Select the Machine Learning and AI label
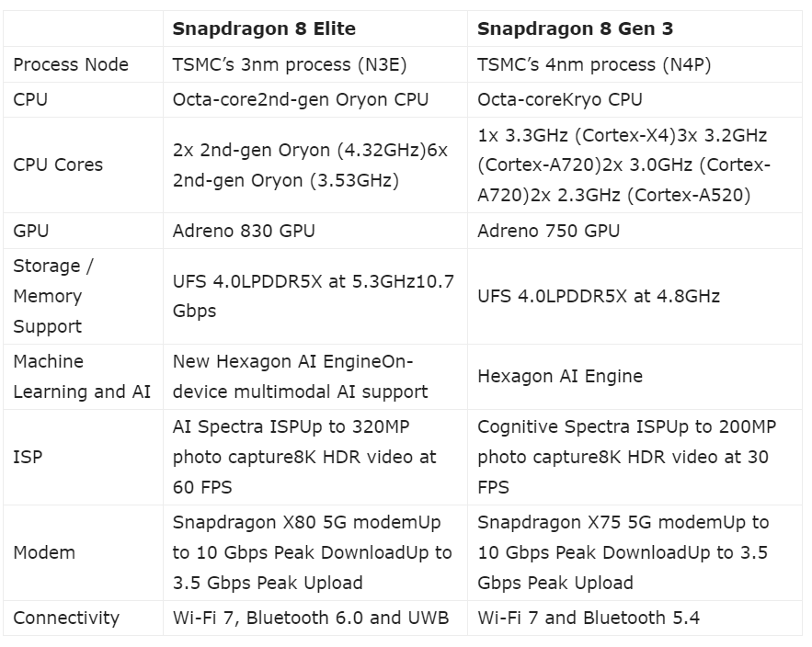The width and height of the screenshot is (812, 647). coord(81,376)
